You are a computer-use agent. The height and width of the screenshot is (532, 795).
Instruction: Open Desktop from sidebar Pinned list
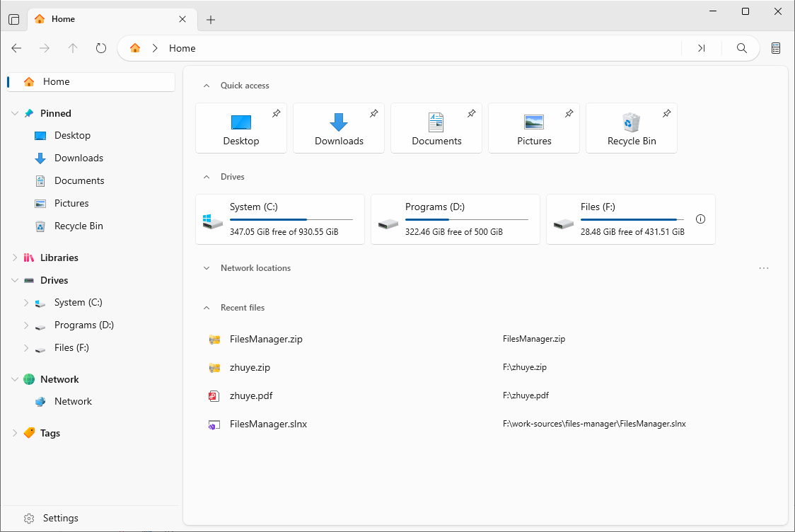coord(73,135)
